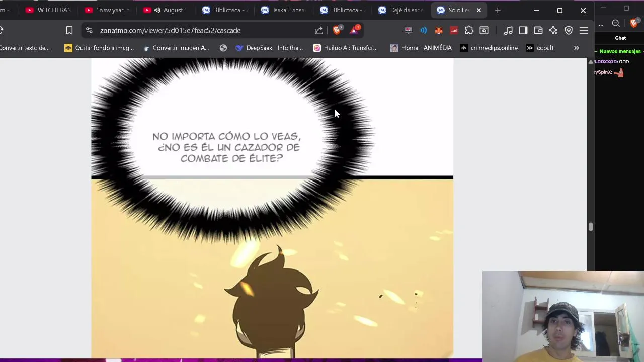Screen dimensions: 644x362
Task: Open a new tab with plus button
Action: click(x=498, y=10)
